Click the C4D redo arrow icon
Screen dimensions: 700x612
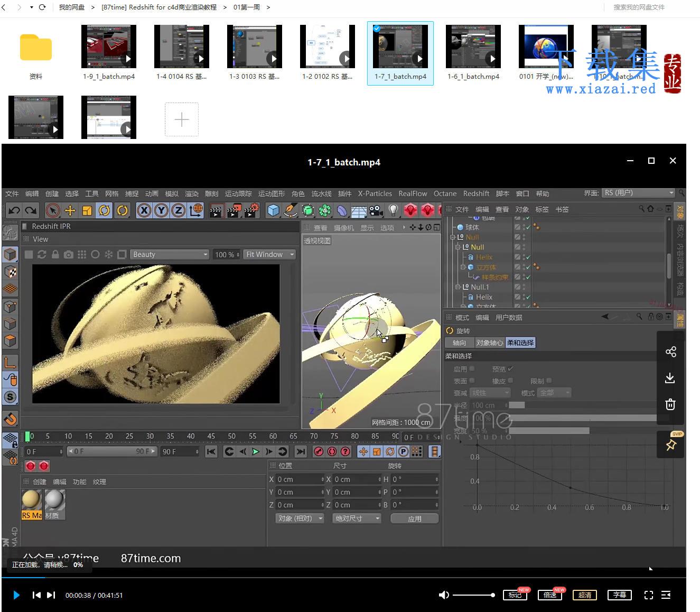click(31, 210)
